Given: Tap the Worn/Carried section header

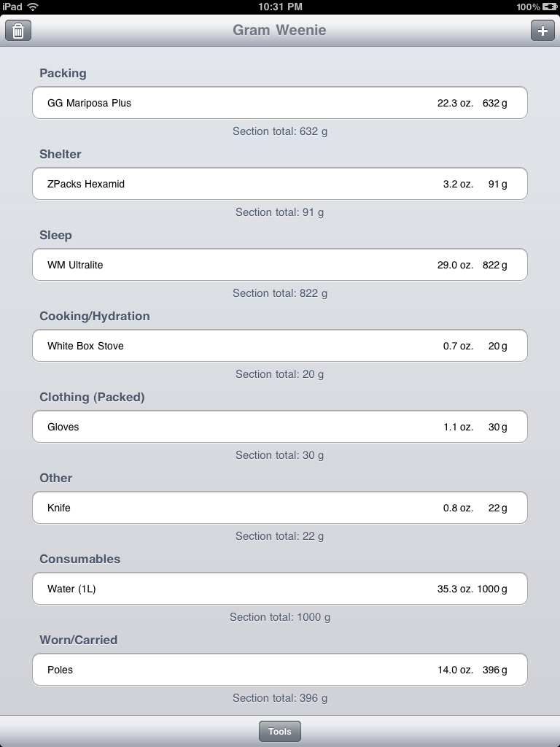Looking at the screenshot, I should click(78, 640).
